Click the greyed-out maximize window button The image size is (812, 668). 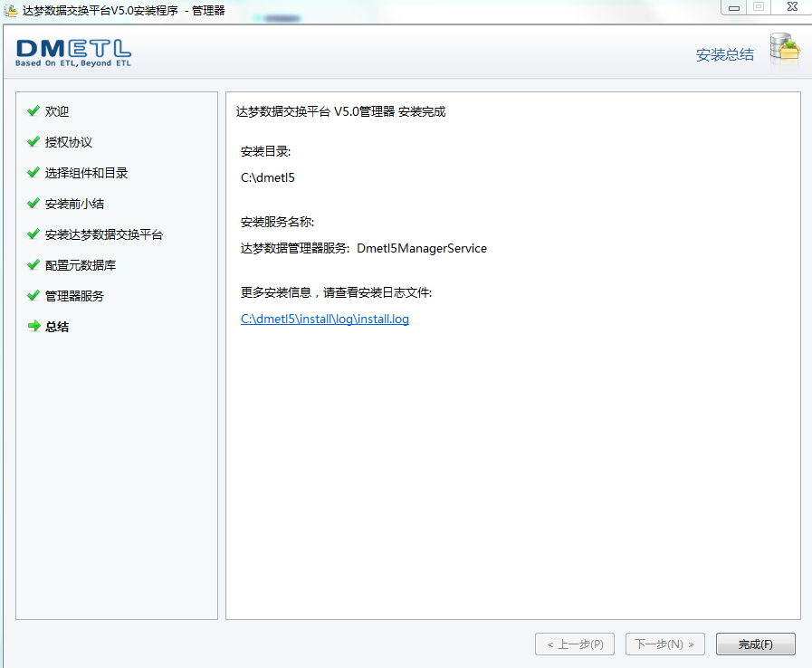tap(759, 6)
